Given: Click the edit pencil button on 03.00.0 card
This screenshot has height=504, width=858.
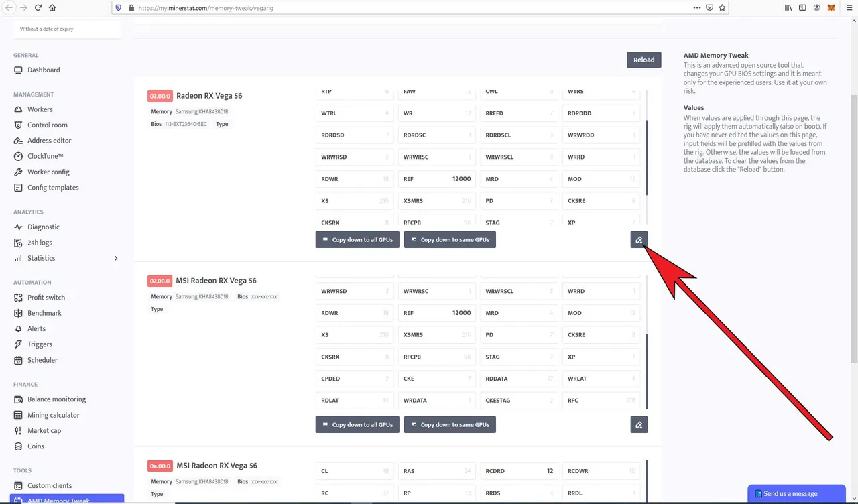Looking at the screenshot, I should 639,239.
